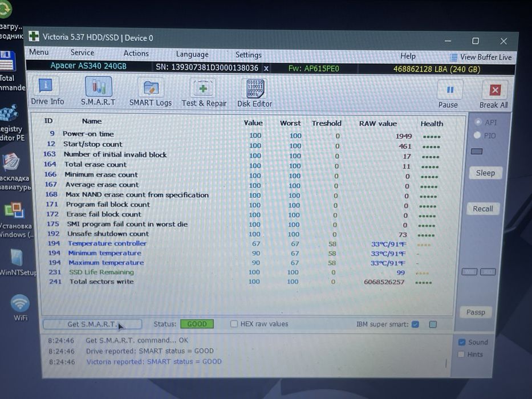This screenshot has width=532, height=399.
Task: Toggle the IBM super smart checkbox
Action: point(415,324)
